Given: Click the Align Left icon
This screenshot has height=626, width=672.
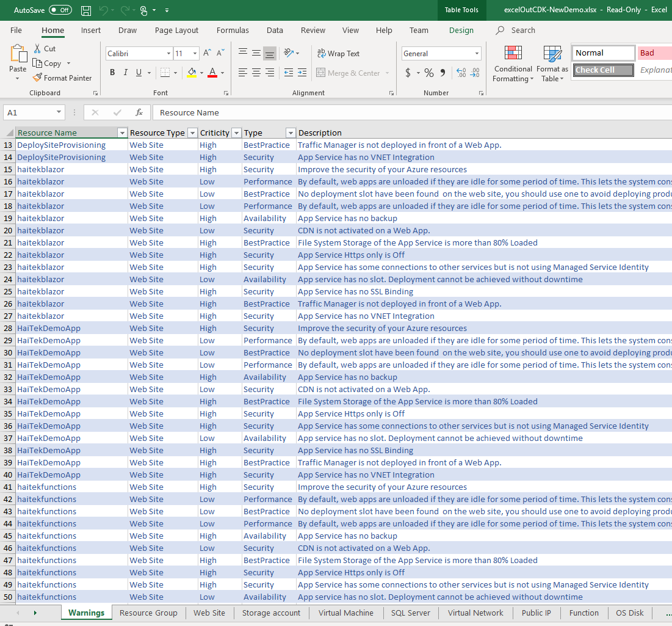Looking at the screenshot, I should (x=243, y=73).
